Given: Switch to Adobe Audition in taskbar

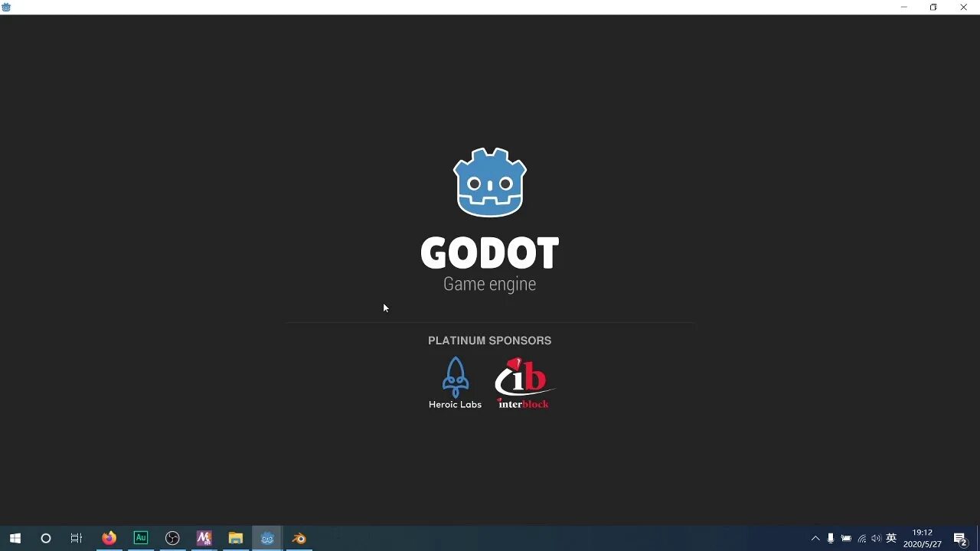Looking at the screenshot, I should [x=140, y=538].
